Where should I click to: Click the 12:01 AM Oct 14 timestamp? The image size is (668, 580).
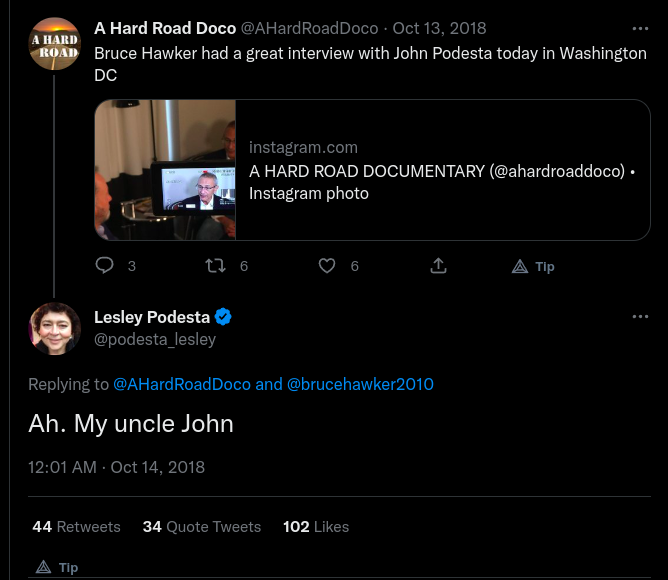[116, 467]
